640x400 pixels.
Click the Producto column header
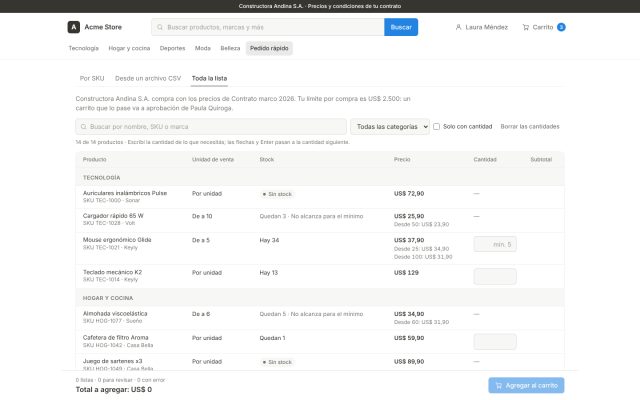(95, 159)
